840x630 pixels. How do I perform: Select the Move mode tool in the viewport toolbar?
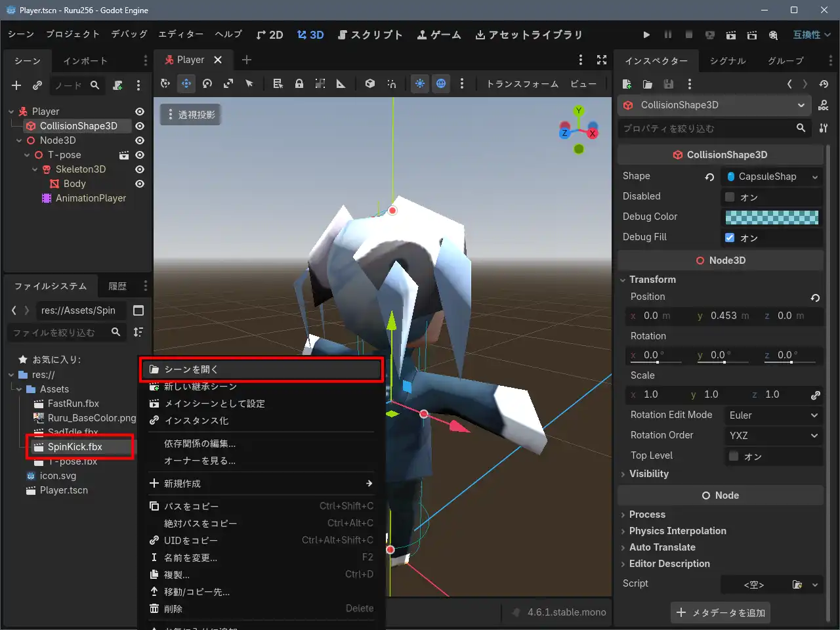click(186, 83)
